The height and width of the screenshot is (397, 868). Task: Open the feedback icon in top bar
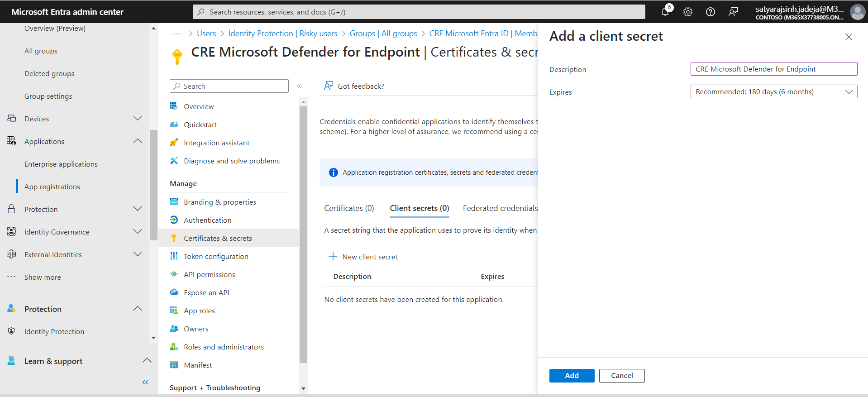pyautogui.click(x=733, y=12)
